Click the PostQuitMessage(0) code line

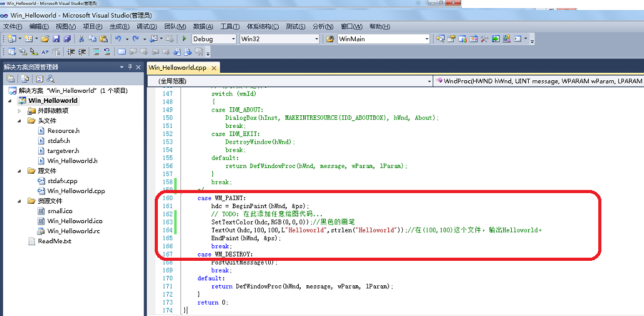(x=245, y=262)
